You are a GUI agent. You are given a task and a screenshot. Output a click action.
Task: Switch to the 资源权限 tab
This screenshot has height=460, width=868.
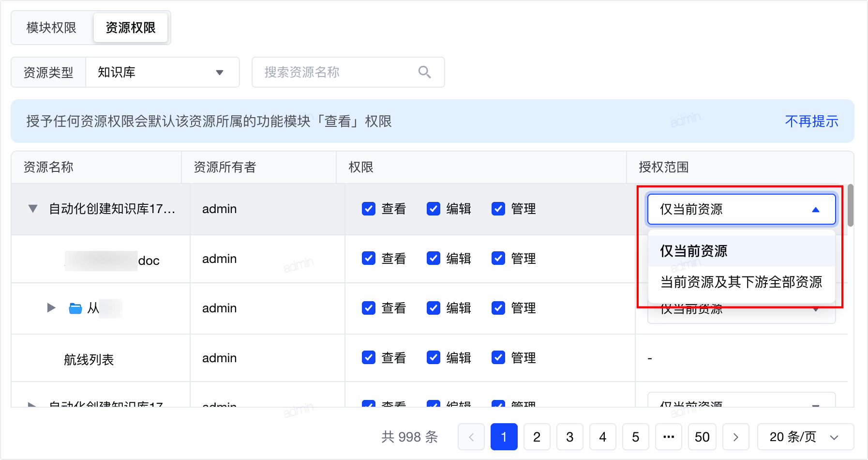click(131, 28)
